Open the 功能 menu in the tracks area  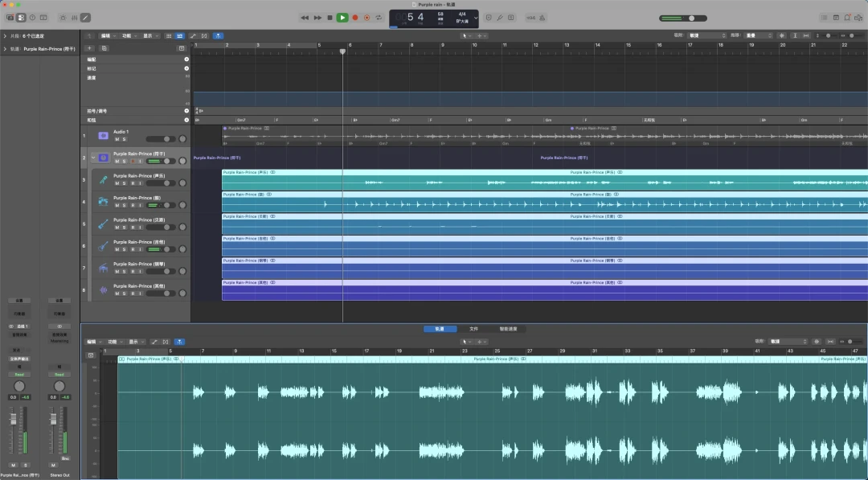[x=129, y=35]
